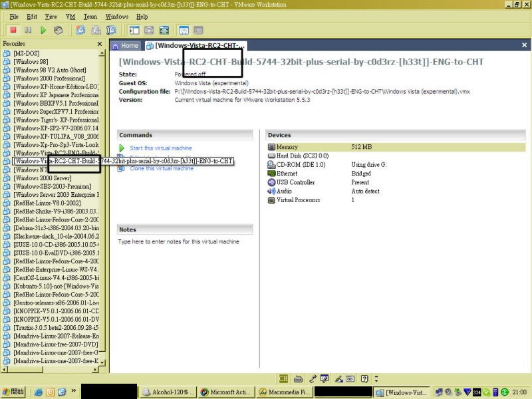Click the Home tab house icon

click(x=115, y=46)
